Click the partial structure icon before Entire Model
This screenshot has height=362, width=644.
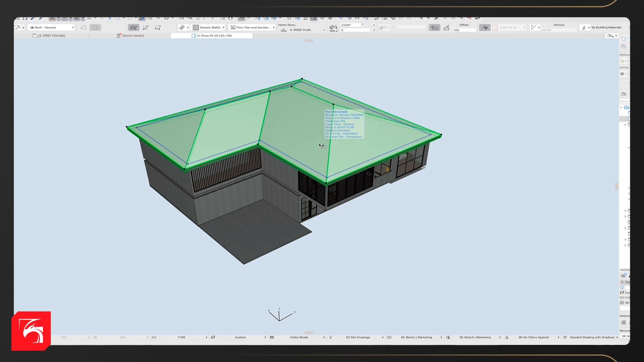pyautogui.click(x=272, y=337)
